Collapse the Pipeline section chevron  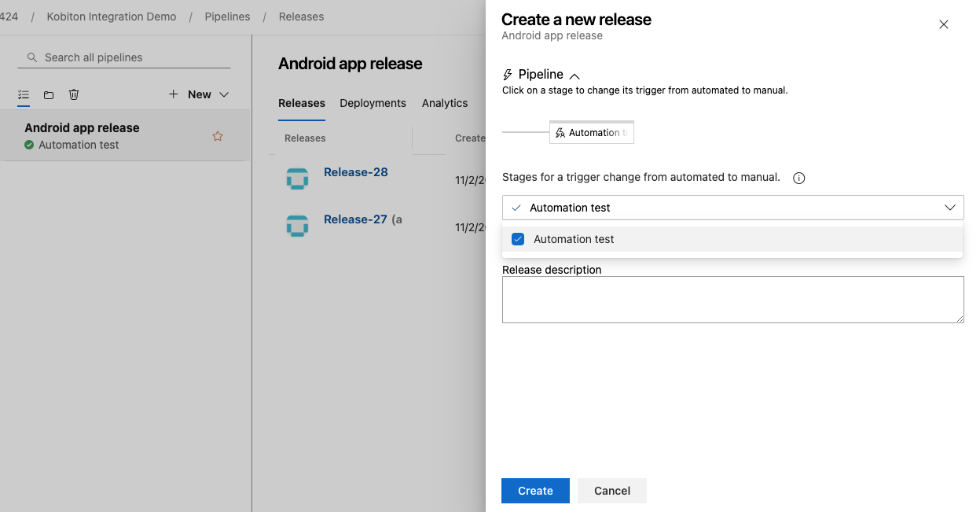[574, 76]
